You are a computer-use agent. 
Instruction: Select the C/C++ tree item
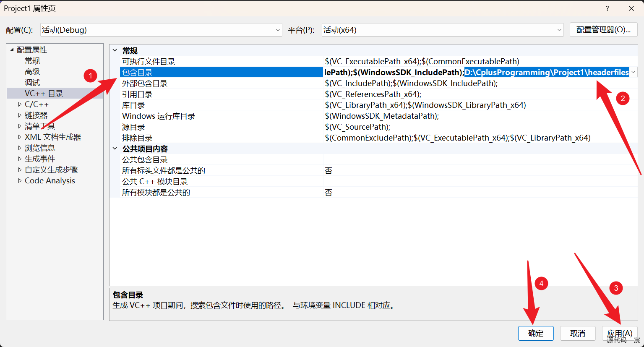[x=37, y=104]
